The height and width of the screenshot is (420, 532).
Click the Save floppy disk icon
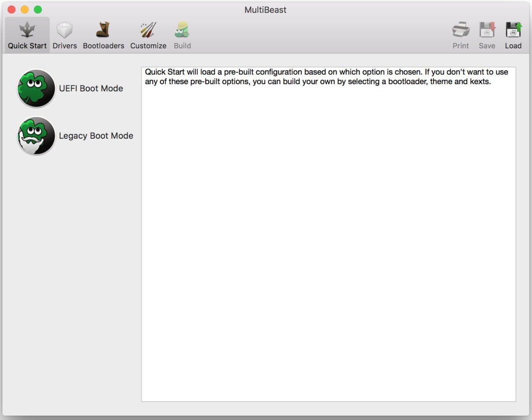click(487, 30)
